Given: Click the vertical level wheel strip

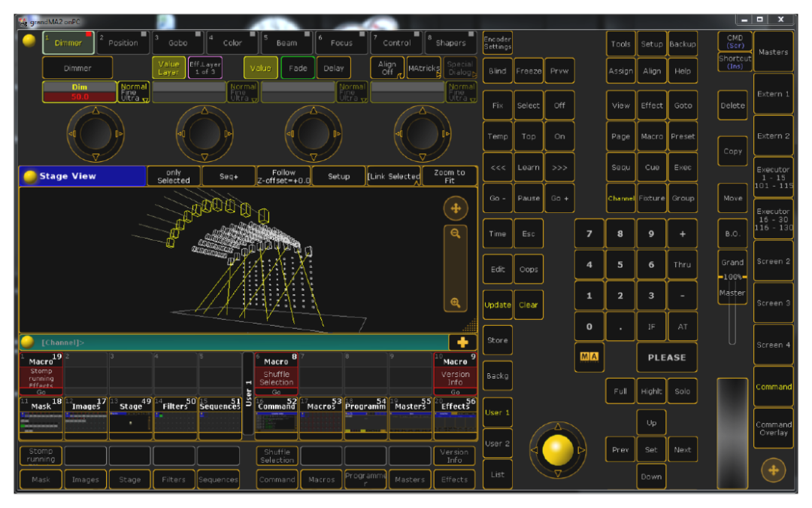Looking at the screenshot, I should click(x=732, y=433).
